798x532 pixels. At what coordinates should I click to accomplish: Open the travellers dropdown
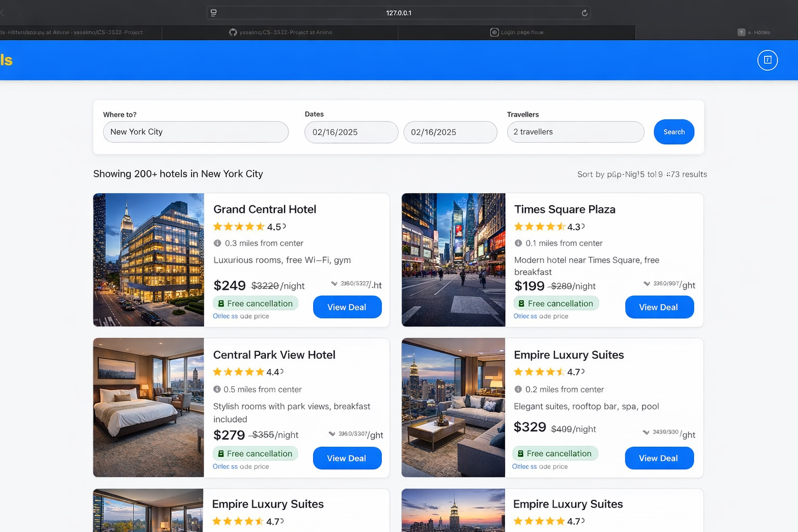point(575,132)
